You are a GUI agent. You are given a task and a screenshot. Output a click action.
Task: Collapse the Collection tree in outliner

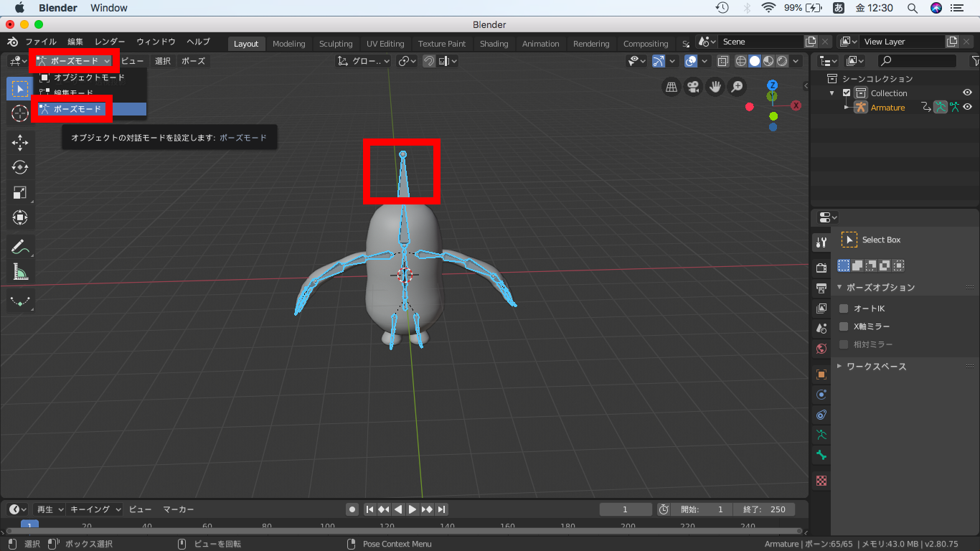832,93
